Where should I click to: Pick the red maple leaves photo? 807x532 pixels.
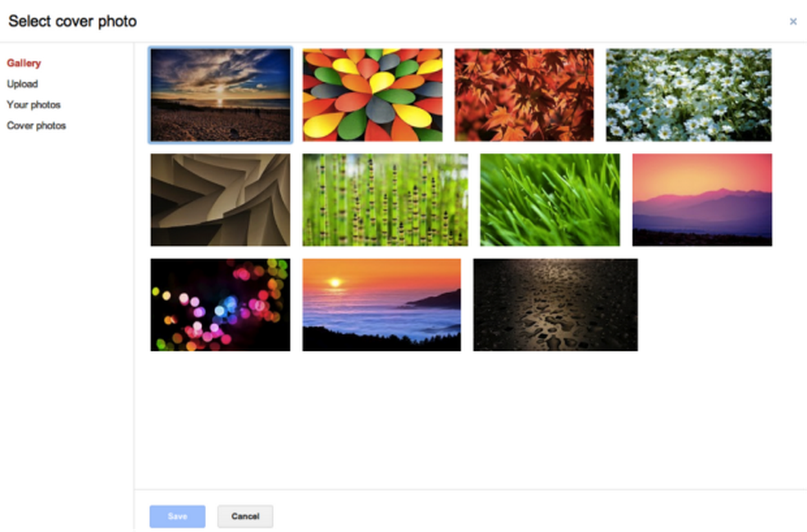[524, 95]
